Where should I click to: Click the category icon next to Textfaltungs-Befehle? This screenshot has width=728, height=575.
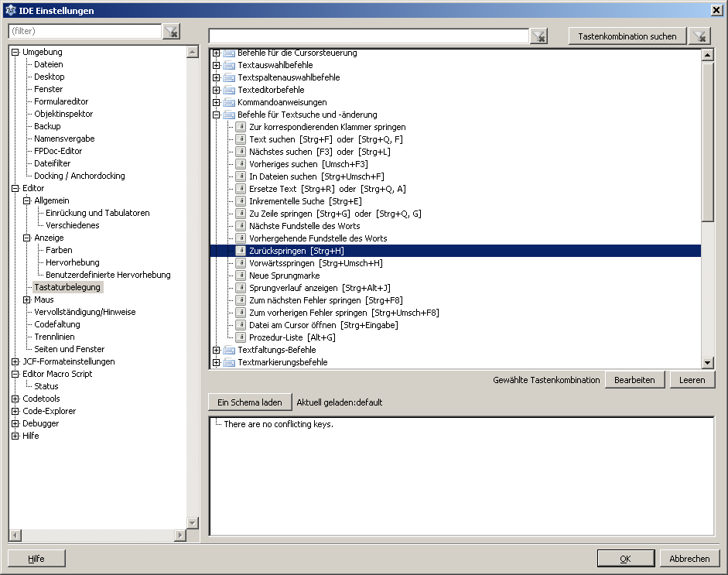click(229, 350)
